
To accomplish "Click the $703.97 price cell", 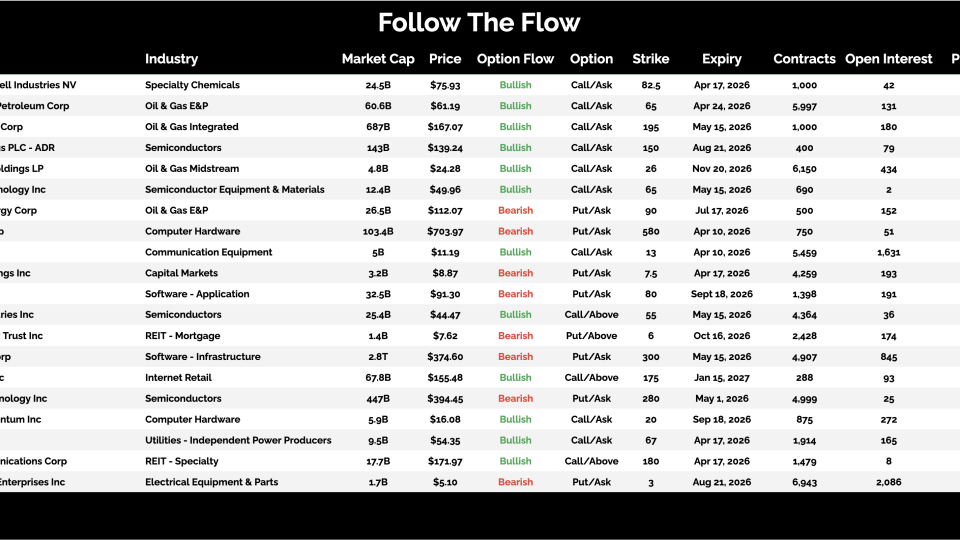I will pos(445,231).
